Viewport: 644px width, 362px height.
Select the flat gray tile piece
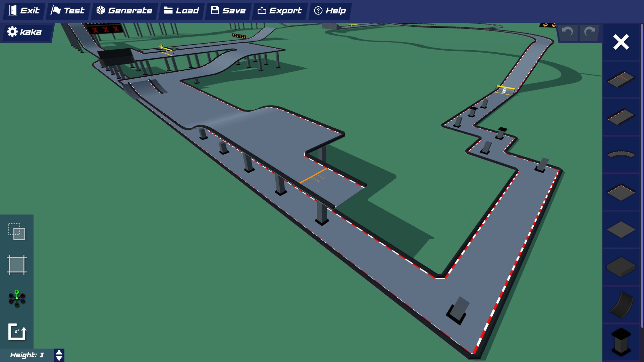[621, 229]
